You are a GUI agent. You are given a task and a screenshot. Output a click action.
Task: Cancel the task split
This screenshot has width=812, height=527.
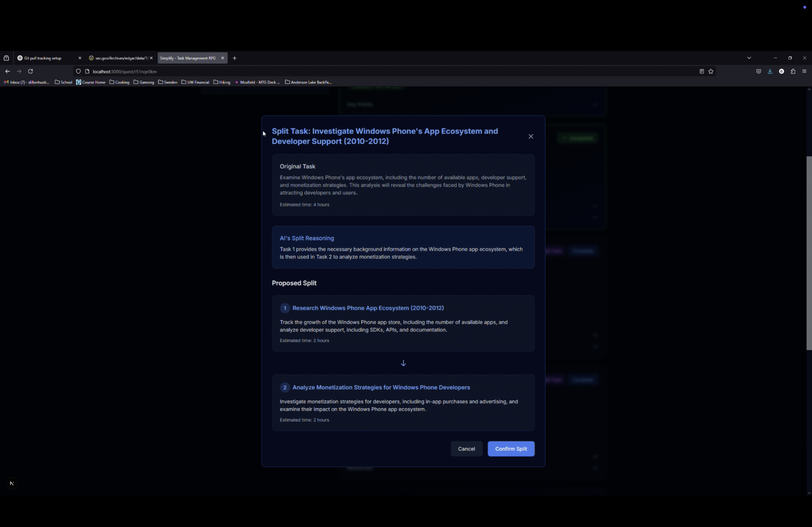click(x=466, y=449)
